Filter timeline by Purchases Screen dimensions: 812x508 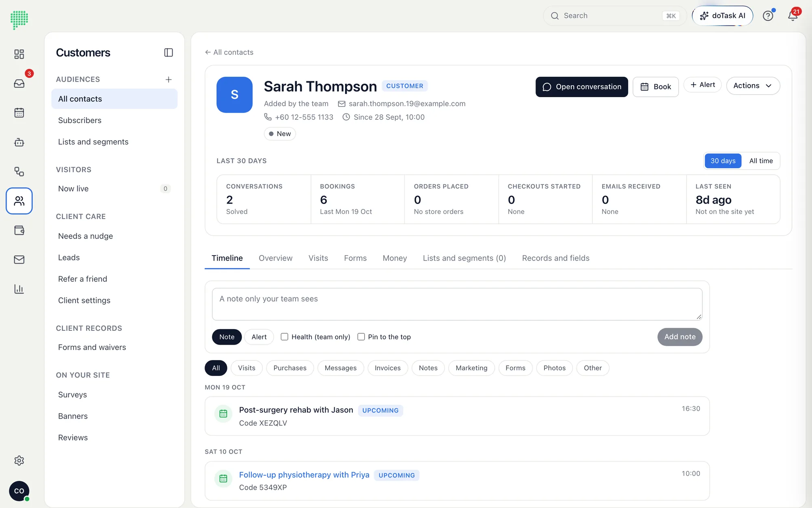pyautogui.click(x=290, y=368)
